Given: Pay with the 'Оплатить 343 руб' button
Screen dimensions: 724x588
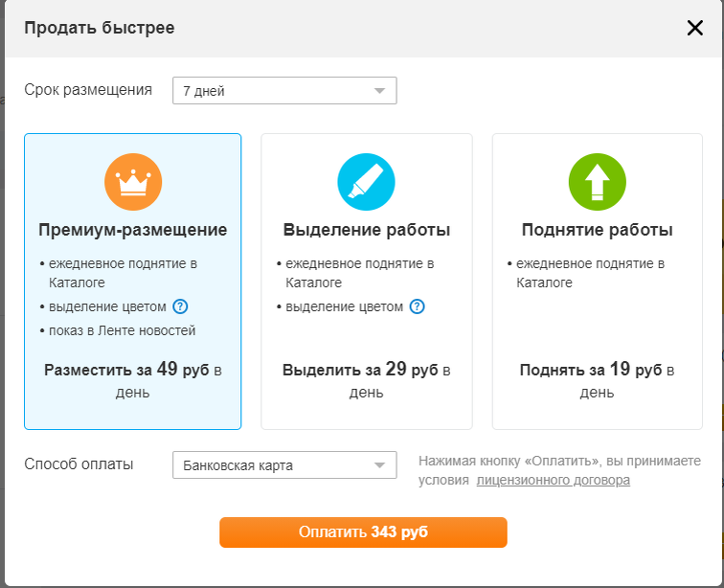Looking at the screenshot, I should point(363,532).
